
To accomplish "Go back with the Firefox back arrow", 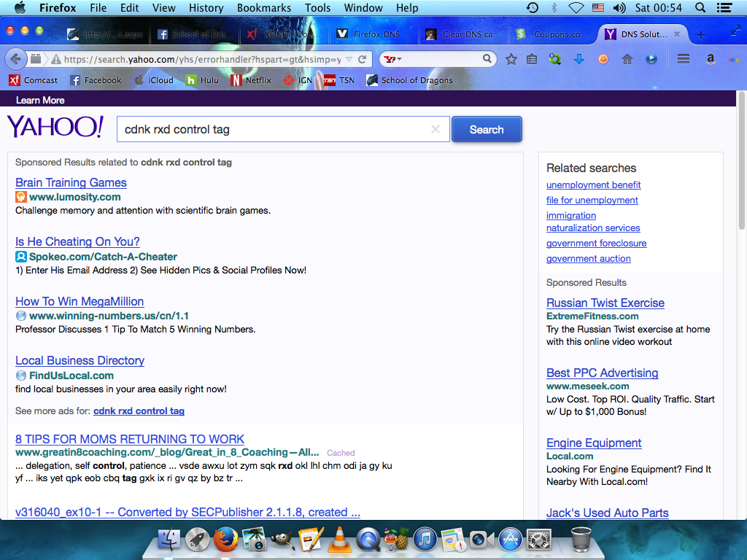I will pos(15,59).
